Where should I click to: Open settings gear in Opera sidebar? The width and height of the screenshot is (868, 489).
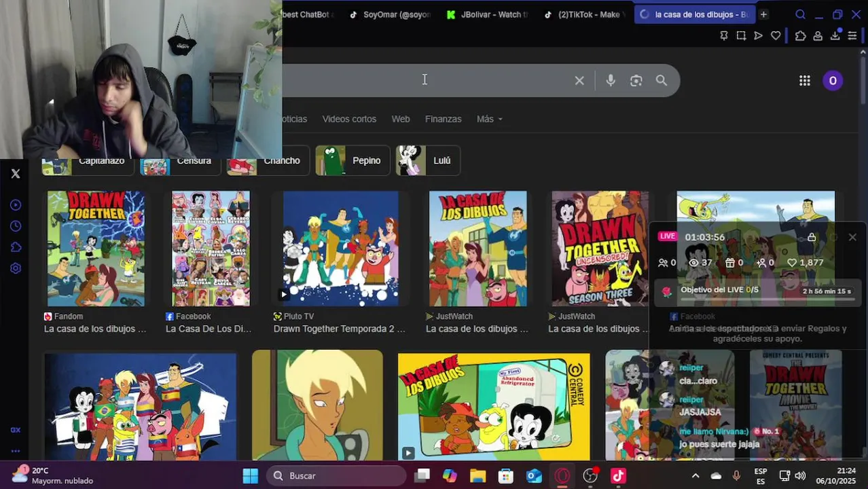click(16, 268)
